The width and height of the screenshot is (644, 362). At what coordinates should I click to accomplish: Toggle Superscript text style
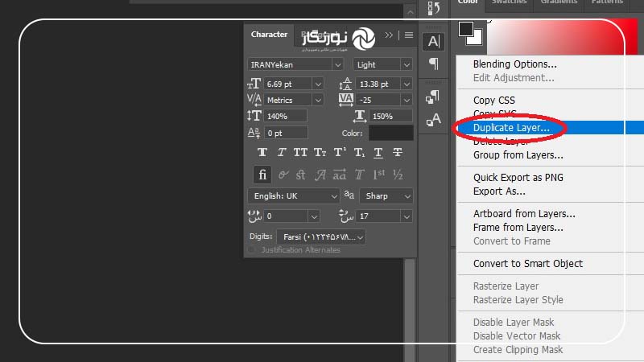coord(340,153)
